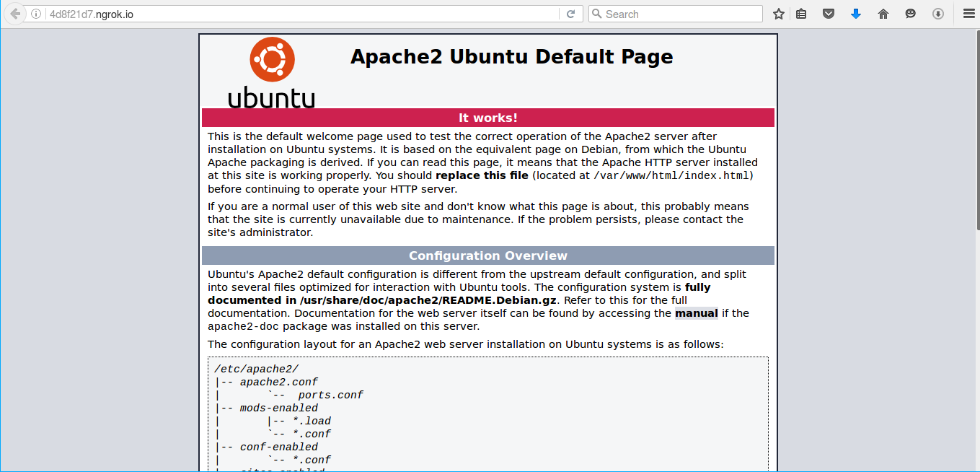Click 'apache2.conf' in the config tree
This screenshot has width=980, height=472.
coord(279,383)
